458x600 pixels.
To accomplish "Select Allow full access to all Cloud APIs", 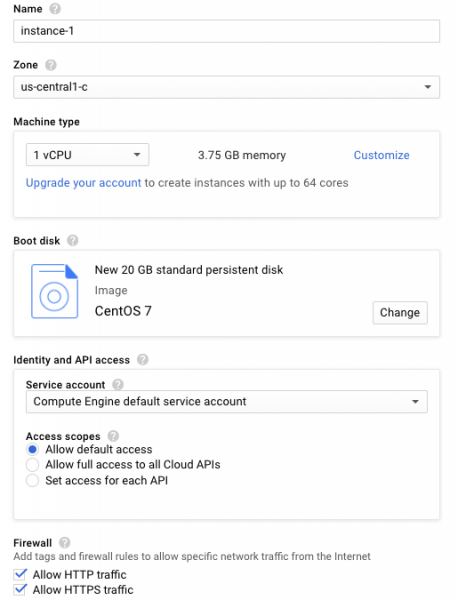I will tap(33, 465).
